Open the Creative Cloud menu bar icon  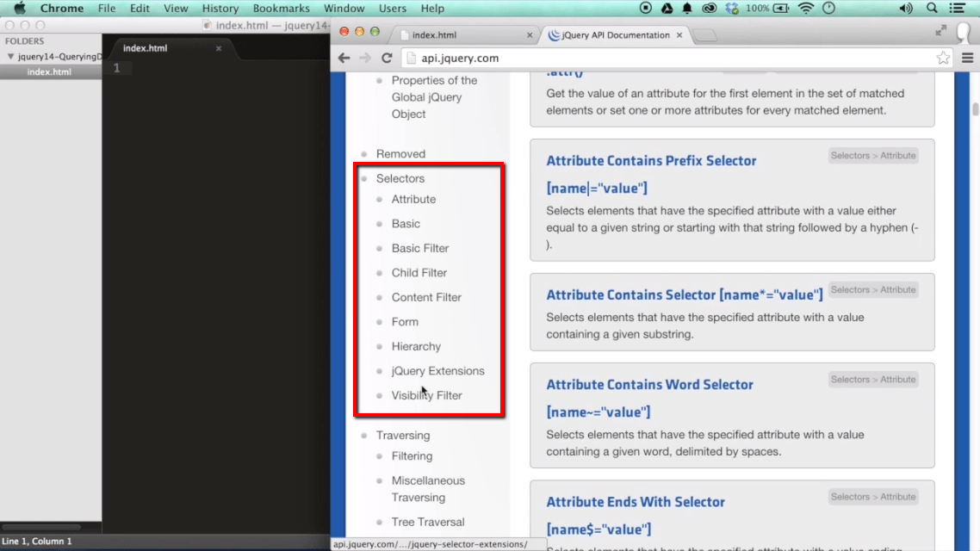(708, 8)
